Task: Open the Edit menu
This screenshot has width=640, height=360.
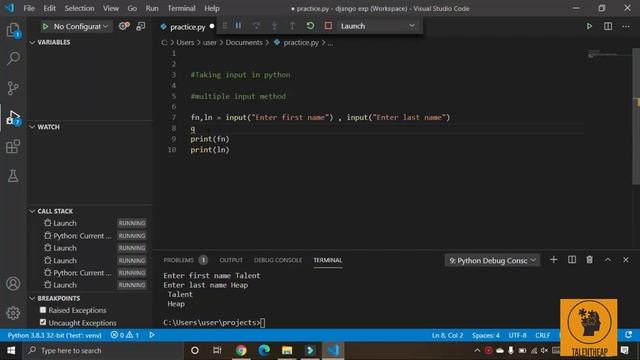Action: click(49, 8)
